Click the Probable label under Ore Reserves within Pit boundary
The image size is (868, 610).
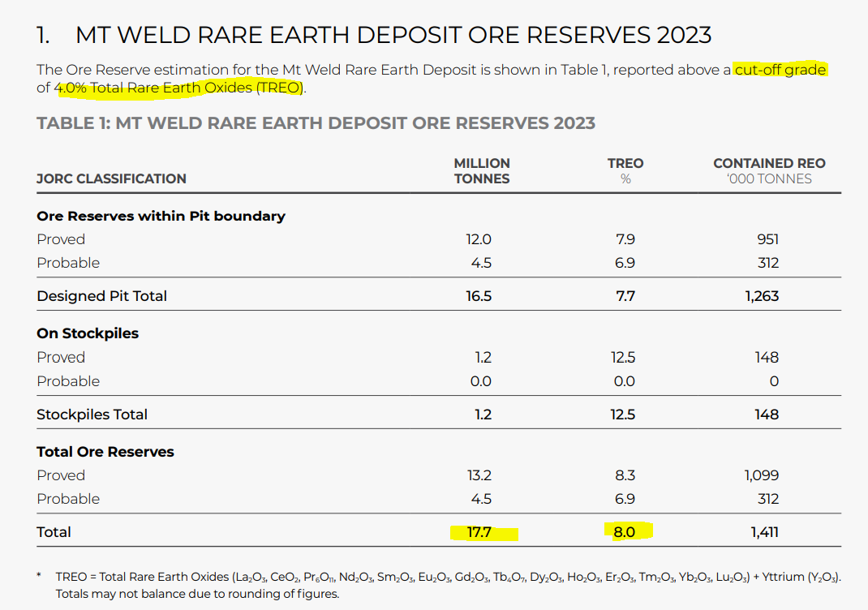click(68, 262)
